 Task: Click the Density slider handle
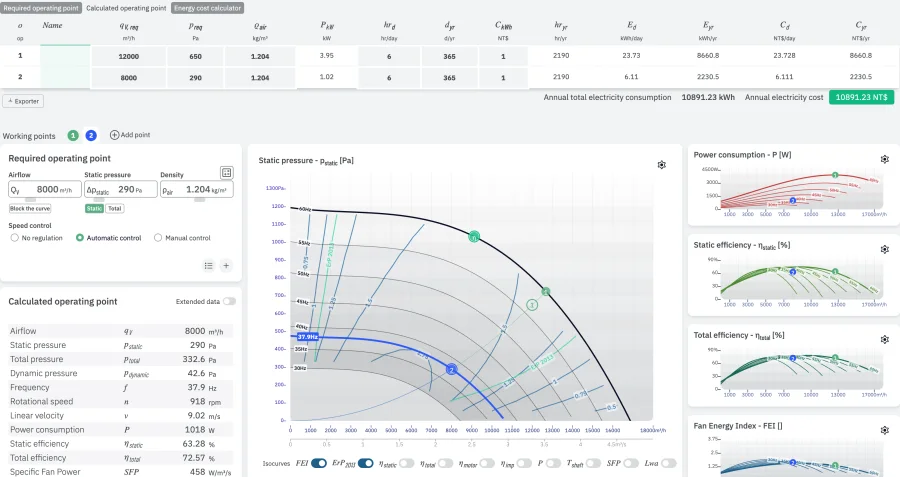(199, 199)
